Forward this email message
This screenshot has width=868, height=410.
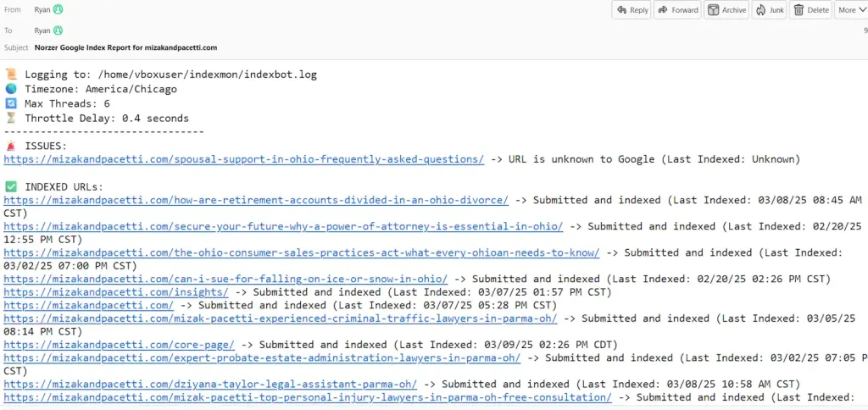pyautogui.click(x=677, y=10)
